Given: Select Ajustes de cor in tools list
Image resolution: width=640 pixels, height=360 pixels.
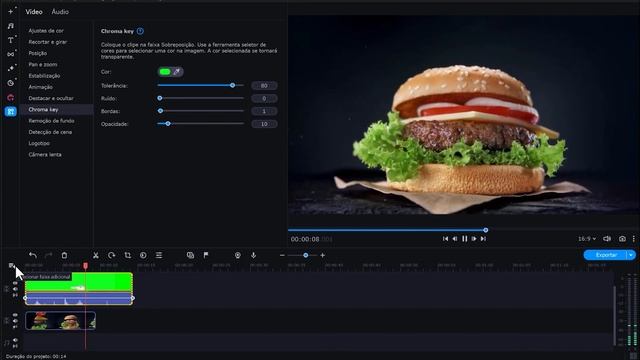Looking at the screenshot, I should pos(46,31).
